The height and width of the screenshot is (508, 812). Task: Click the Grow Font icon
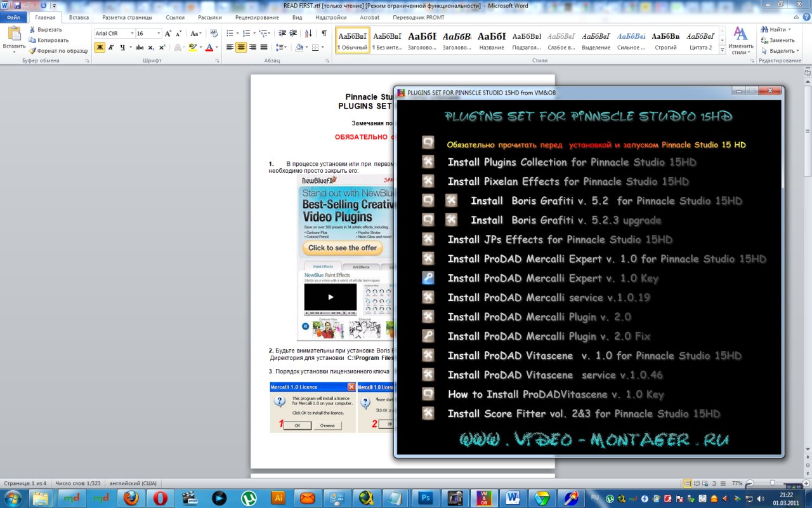(x=169, y=33)
